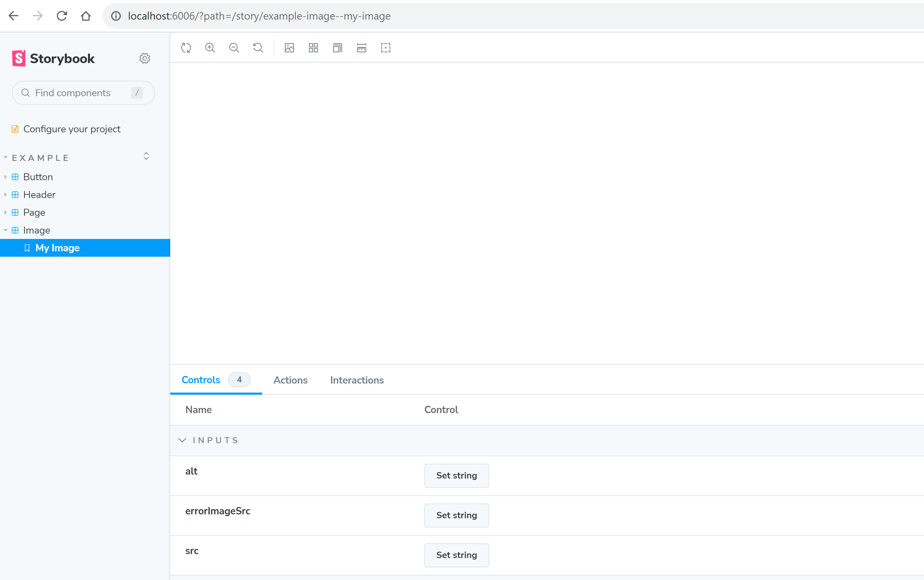924x580 pixels.
Task: Click the Find components search field
Action: (x=83, y=92)
